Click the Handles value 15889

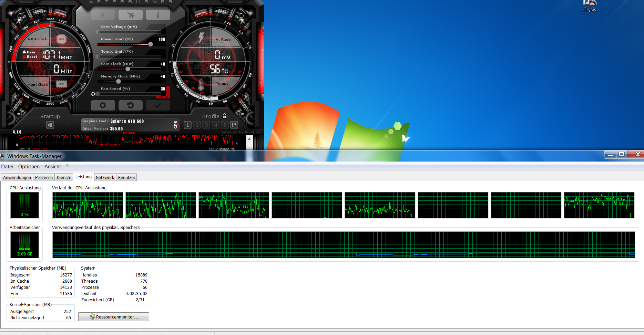141,275
